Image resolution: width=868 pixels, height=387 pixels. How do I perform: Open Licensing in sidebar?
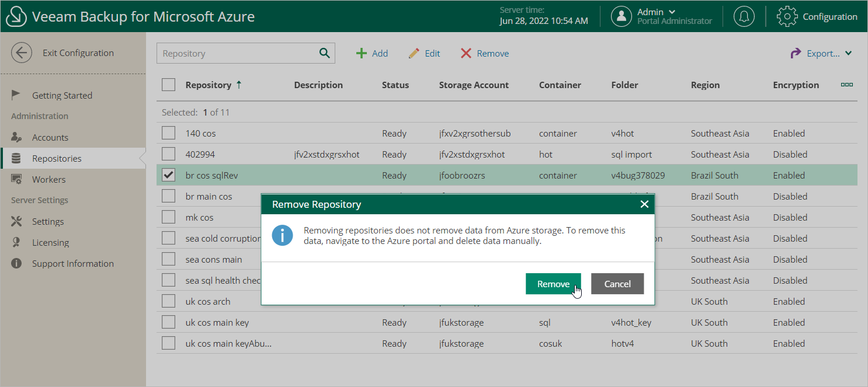coord(50,242)
